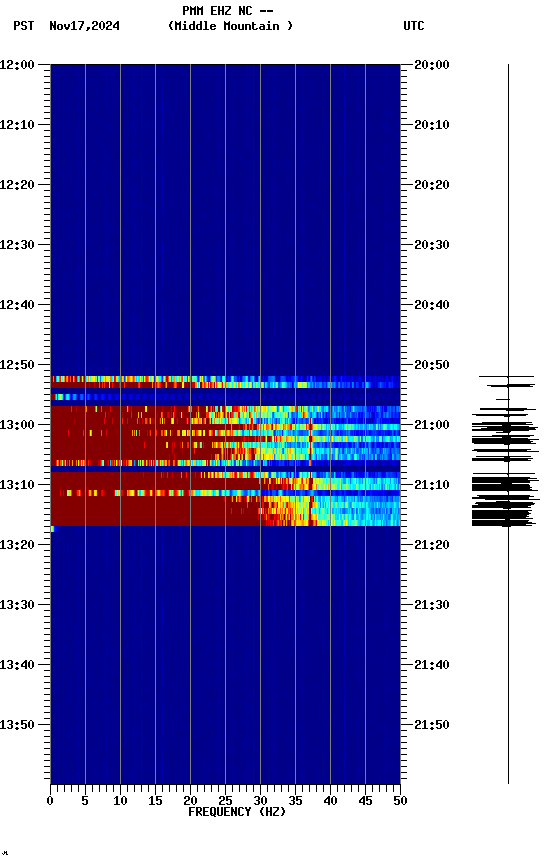Click the '21:30' UTC time label

432,605
